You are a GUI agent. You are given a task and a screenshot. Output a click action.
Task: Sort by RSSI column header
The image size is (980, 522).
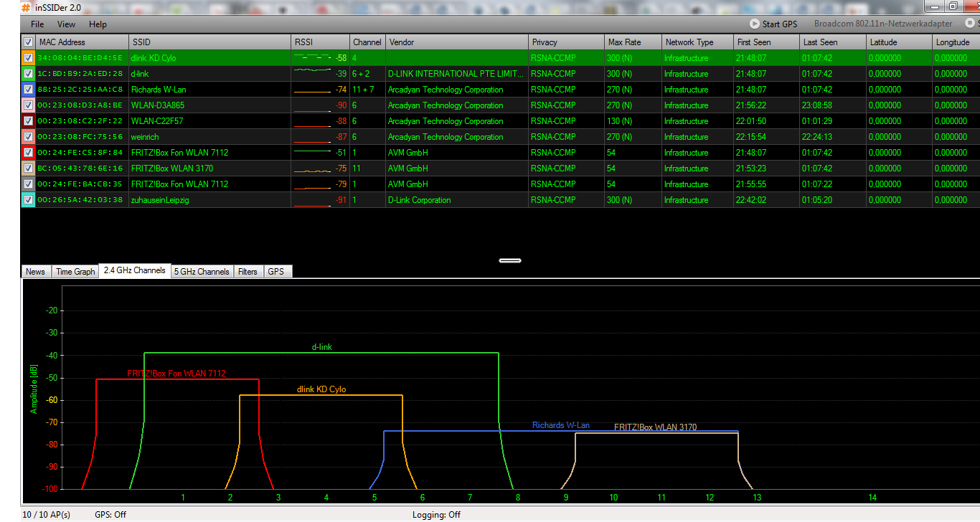[x=320, y=42]
